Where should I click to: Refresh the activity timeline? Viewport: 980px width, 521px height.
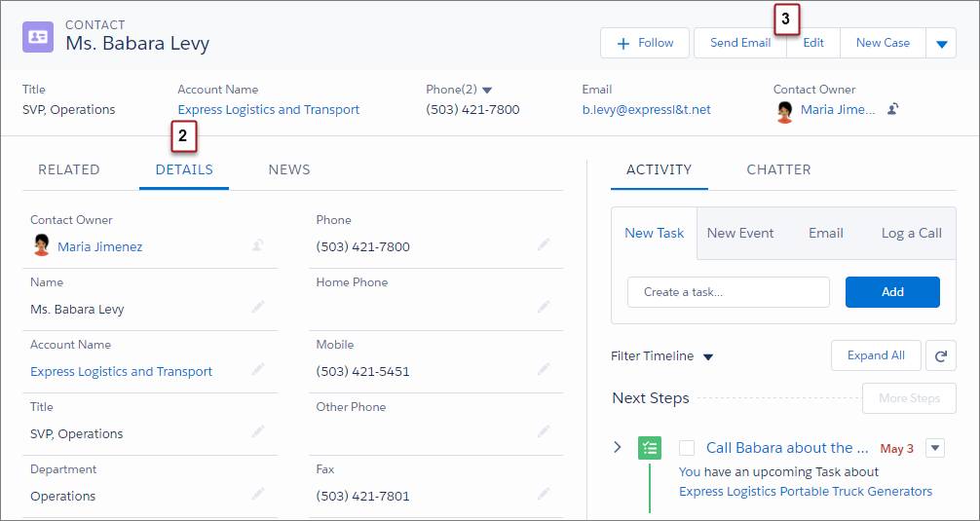pos(940,355)
